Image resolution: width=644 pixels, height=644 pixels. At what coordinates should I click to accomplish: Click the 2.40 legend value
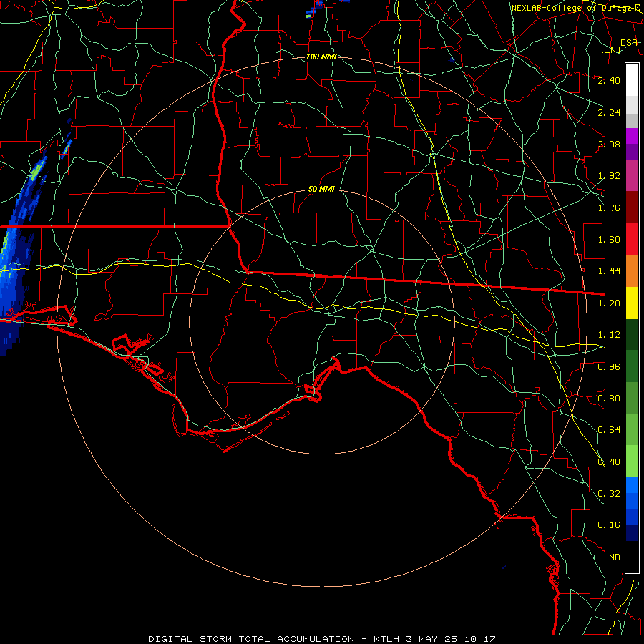[x=609, y=80]
